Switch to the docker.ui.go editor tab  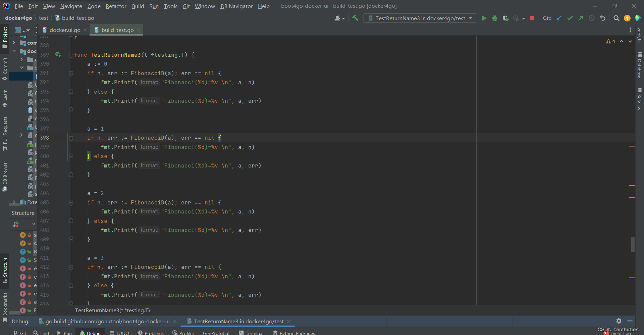coord(64,30)
